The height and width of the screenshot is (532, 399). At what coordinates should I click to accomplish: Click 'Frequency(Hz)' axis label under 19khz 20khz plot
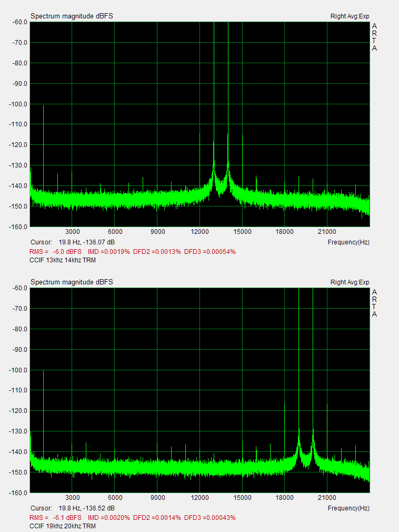(348, 508)
